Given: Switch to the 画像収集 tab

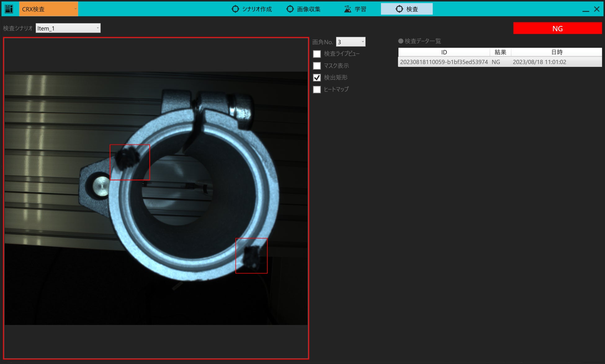Looking at the screenshot, I should [303, 9].
